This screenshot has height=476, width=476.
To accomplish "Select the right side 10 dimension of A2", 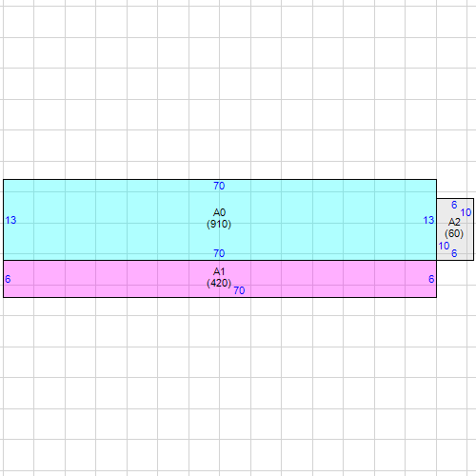I will tap(466, 212).
